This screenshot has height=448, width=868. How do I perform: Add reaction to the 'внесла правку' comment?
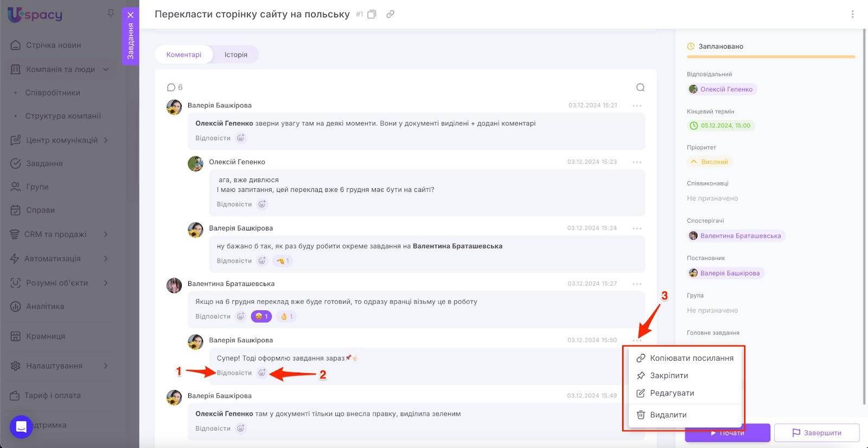(241, 428)
